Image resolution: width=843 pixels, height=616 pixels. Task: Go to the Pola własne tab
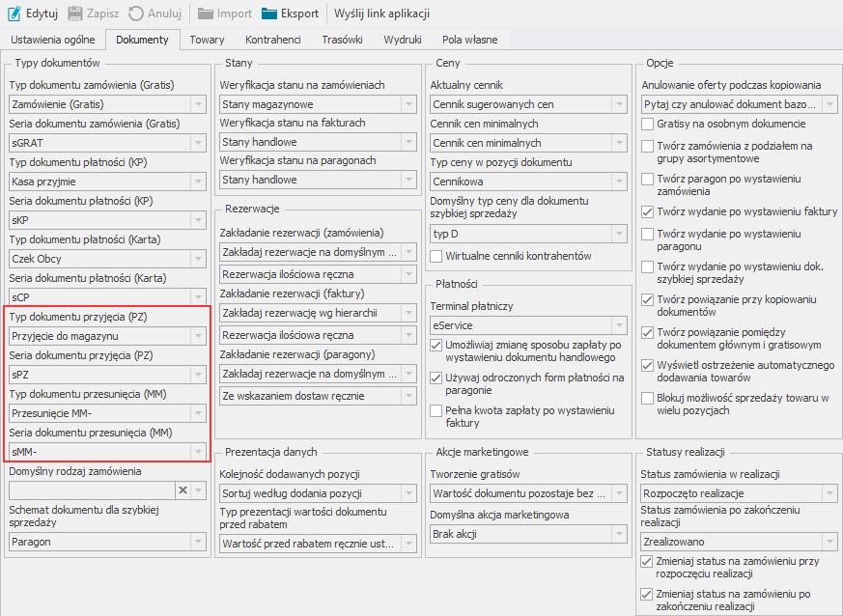click(x=470, y=40)
